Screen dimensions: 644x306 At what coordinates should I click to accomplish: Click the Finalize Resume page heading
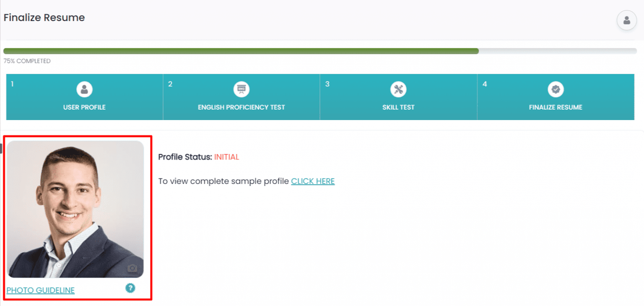44,17
